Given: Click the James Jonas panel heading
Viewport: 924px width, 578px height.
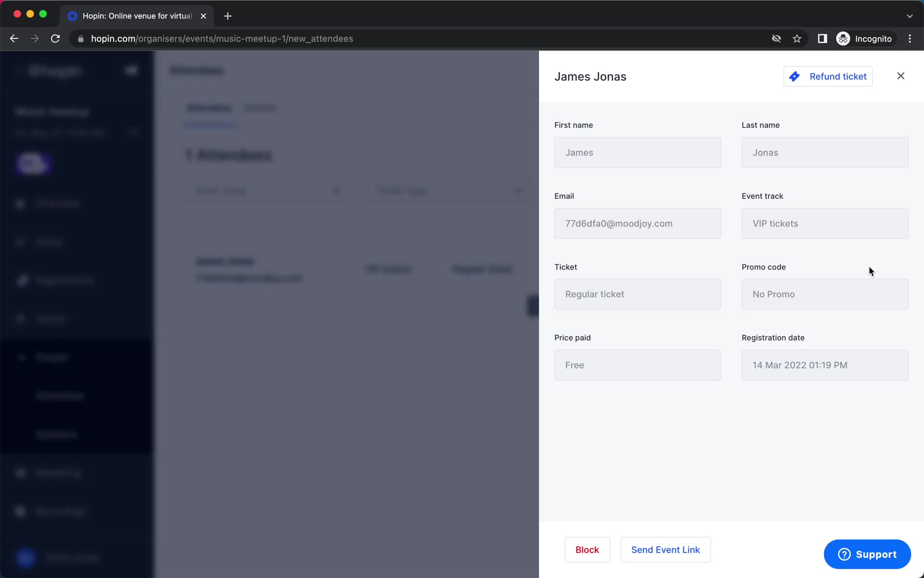Looking at the screenshot, I should (590, 77).
